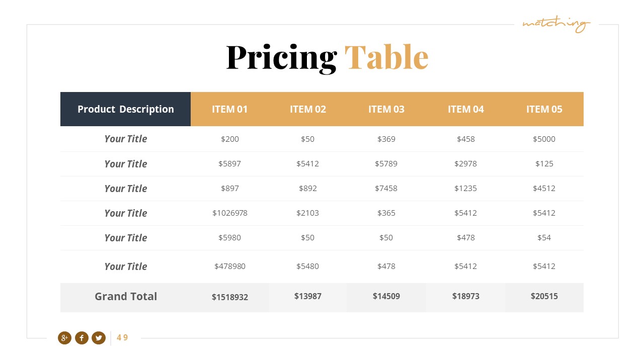Select the ITEM 03 column header
644x362 pixels.
click(386, 109)
